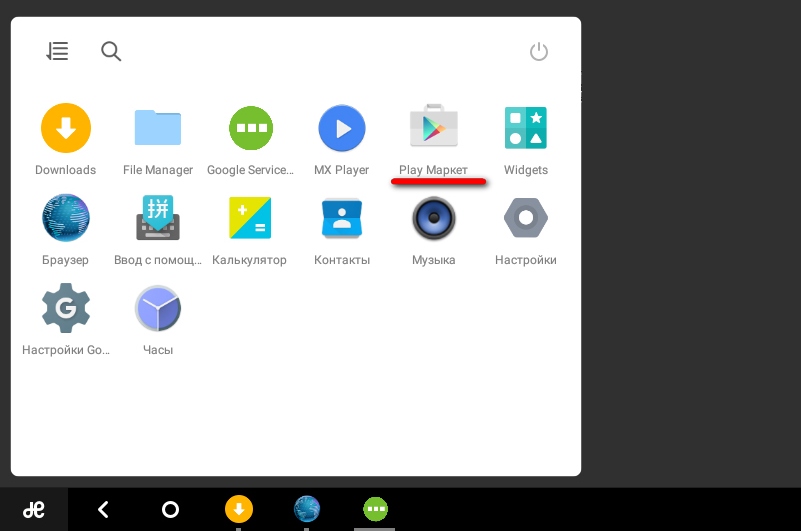Open the Widgets app

click(526, 128)
